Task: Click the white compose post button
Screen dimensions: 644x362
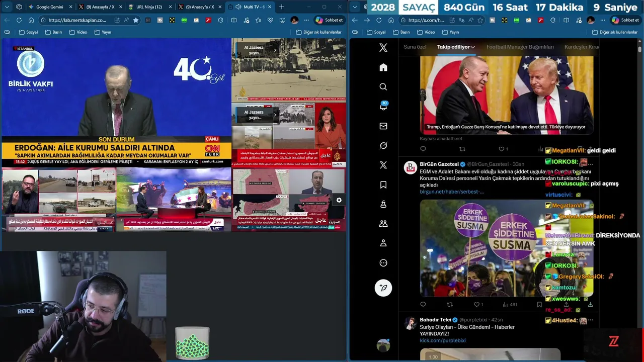Action: [383, 288]
